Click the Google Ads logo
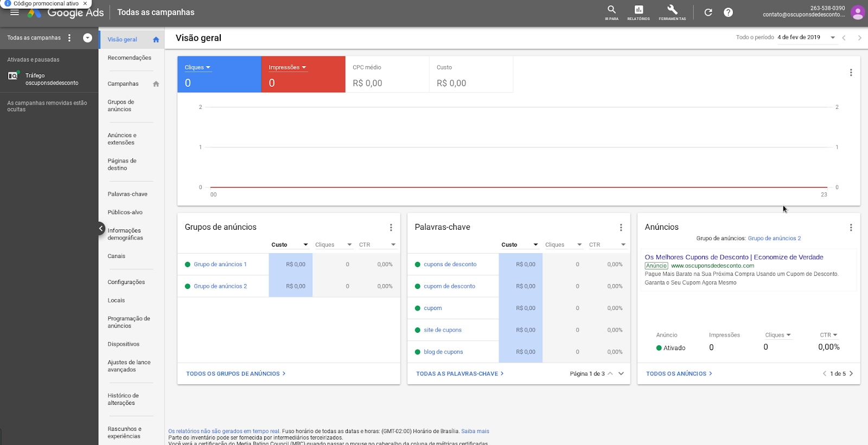The image size is (868, 445). (x=66, y=12)
